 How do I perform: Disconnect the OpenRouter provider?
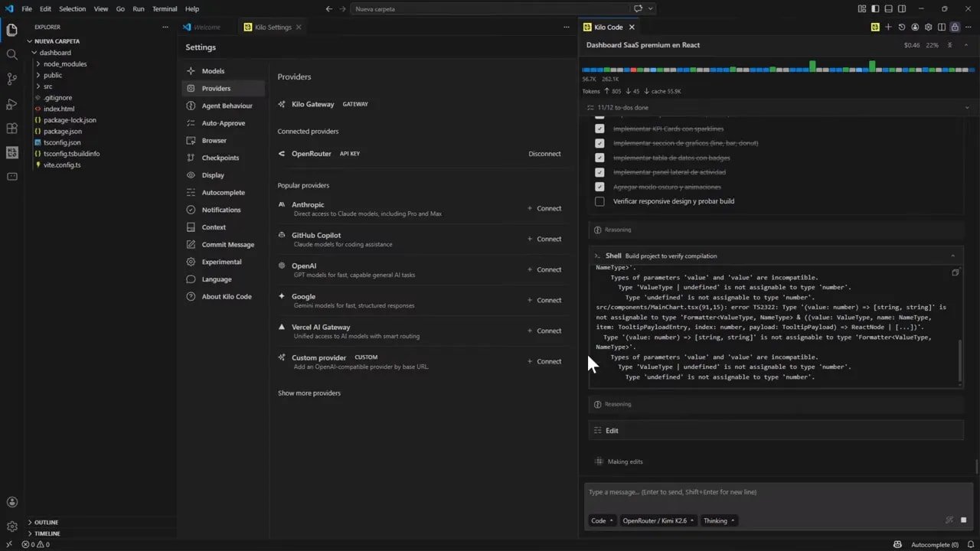[544, 154]
